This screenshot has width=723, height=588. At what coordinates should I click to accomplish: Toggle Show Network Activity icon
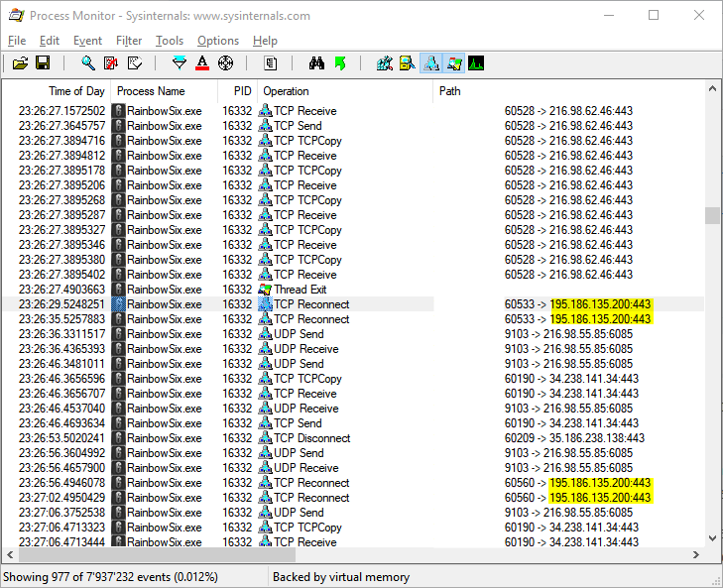[x=430, y=63]
